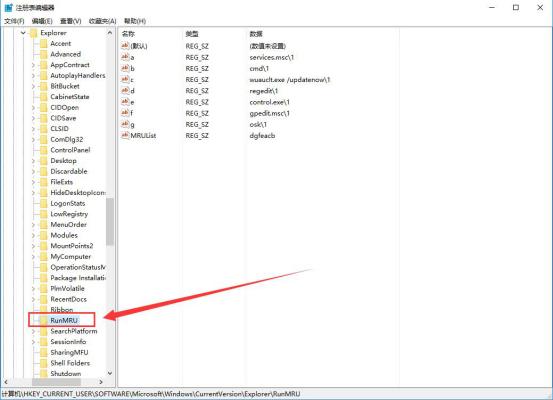This screenshot has height=400, width=553.
Task: Click the string icon for value d
Action: click(x=125, y=91)
